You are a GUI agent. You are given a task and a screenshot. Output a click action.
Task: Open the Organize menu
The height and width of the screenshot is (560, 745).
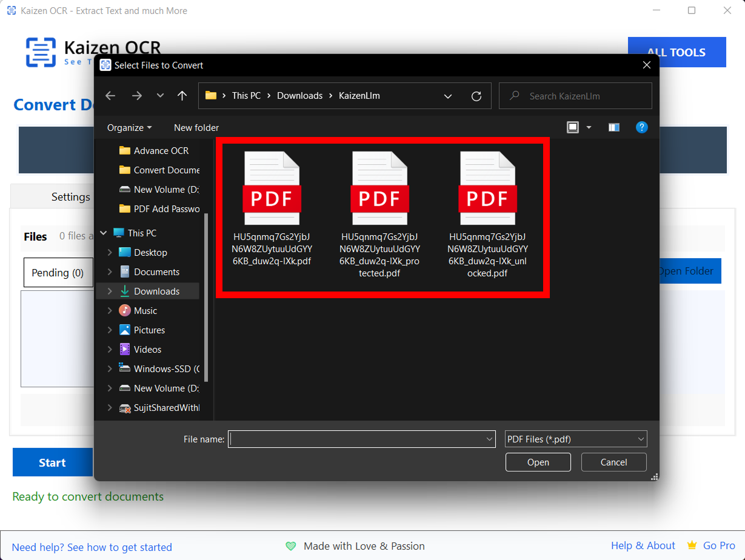tap(129, 128)
